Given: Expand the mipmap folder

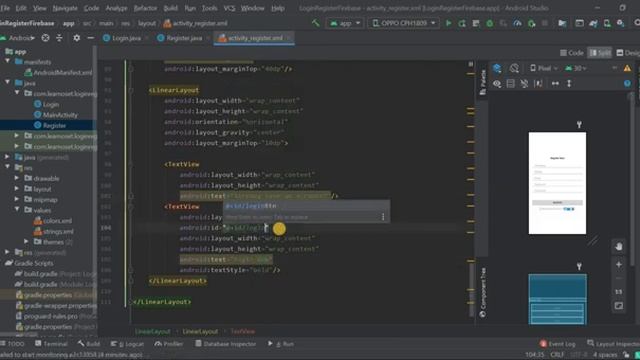Looking at the screenshot, I should point(17,200).
